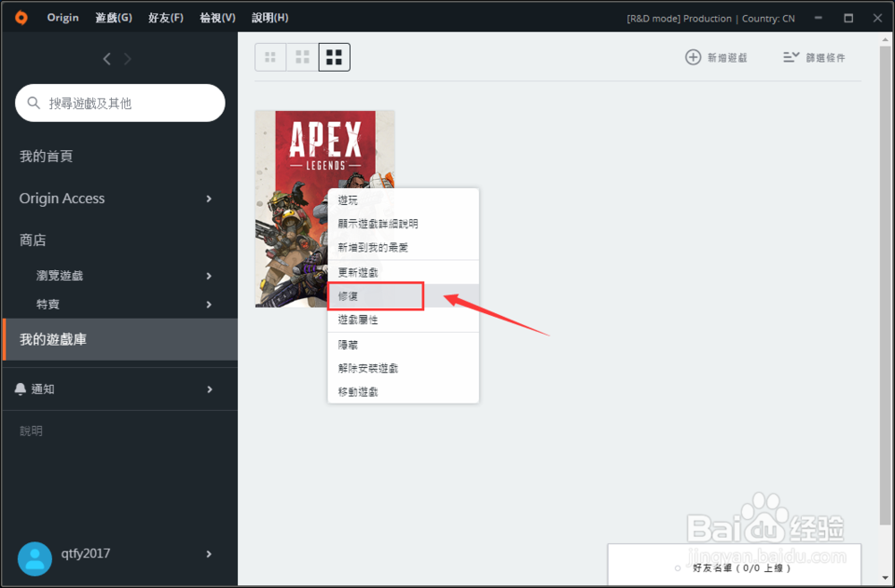Screen dimensions: 895x588
Task: Open the 好友名單 chat panel
Action: [734, 565]
